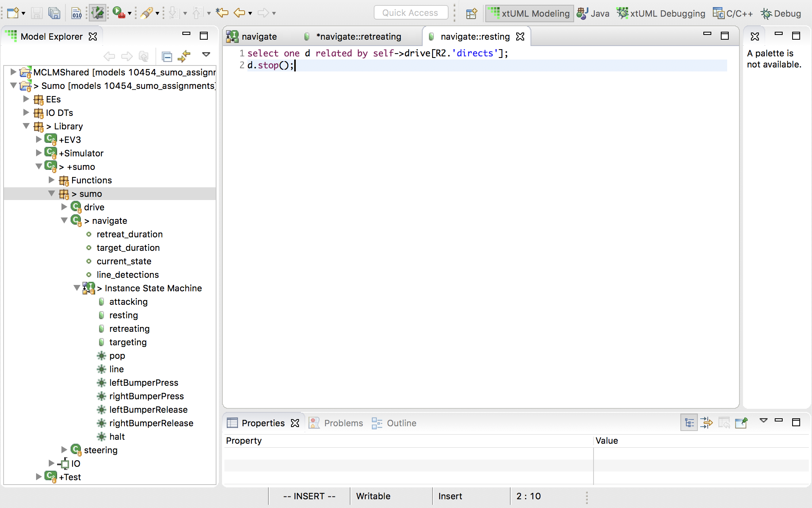Click the pop event icon

coord(101,356)
